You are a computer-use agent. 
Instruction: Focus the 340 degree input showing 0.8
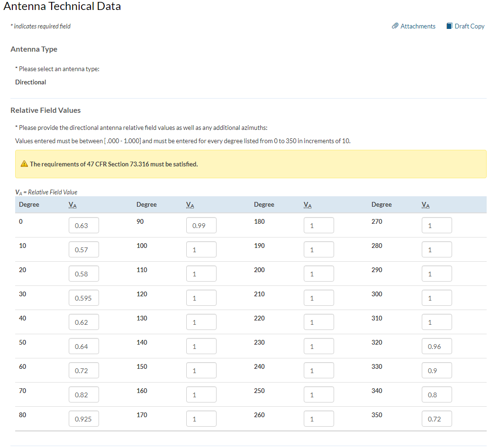pyautogui.click(x=436, y=395)
